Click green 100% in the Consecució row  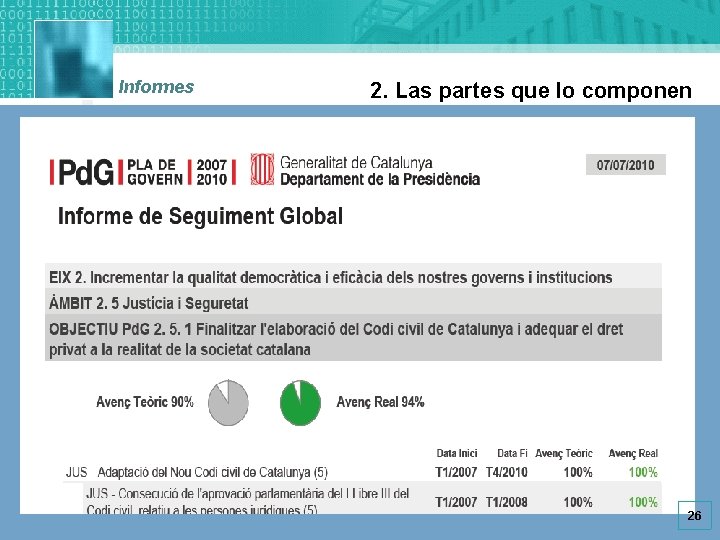[x=643, y=502]
